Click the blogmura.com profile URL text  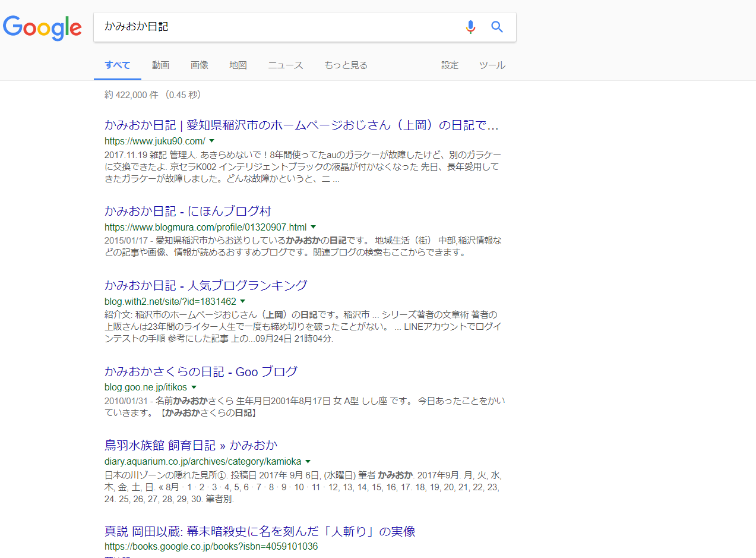[x=205, y=227]
